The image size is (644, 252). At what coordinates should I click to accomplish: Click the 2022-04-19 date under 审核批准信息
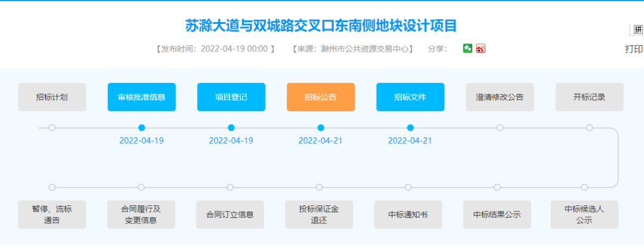click(x=142, y=140)
